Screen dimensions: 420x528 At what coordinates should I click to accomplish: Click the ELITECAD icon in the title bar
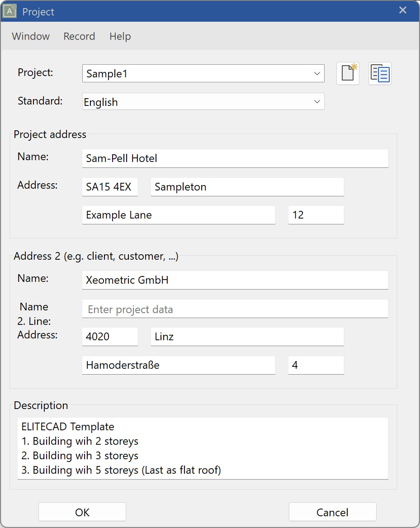10,10
